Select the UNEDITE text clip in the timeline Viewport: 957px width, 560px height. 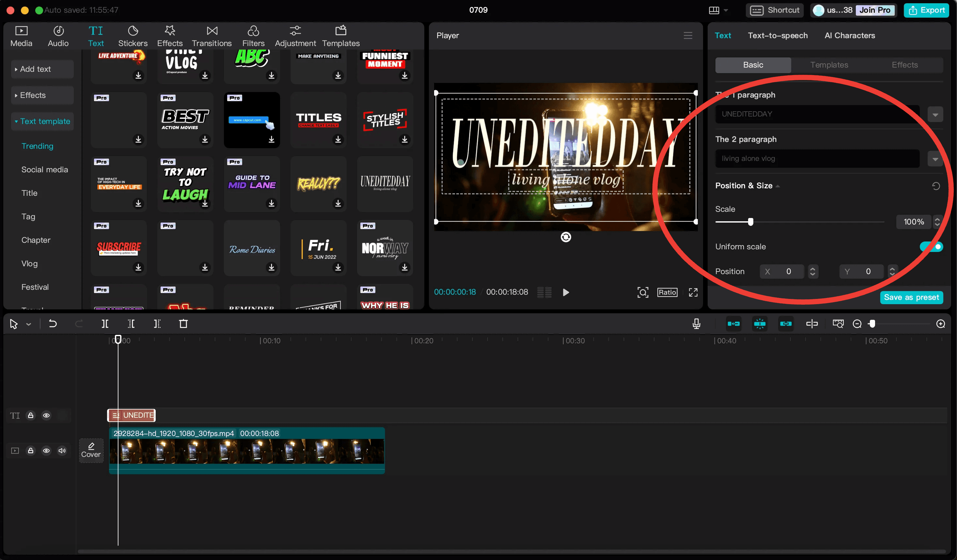[132, 415]
